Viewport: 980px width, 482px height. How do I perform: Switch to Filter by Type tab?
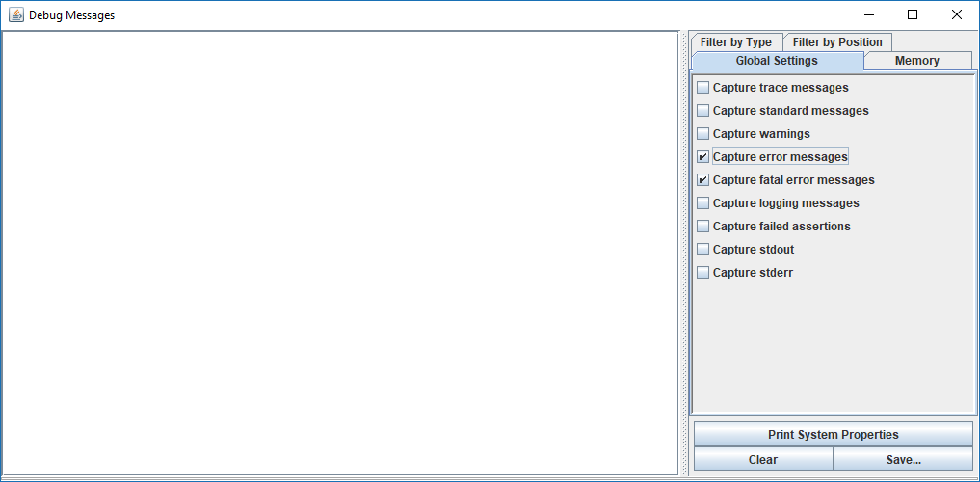pos(735,42)
